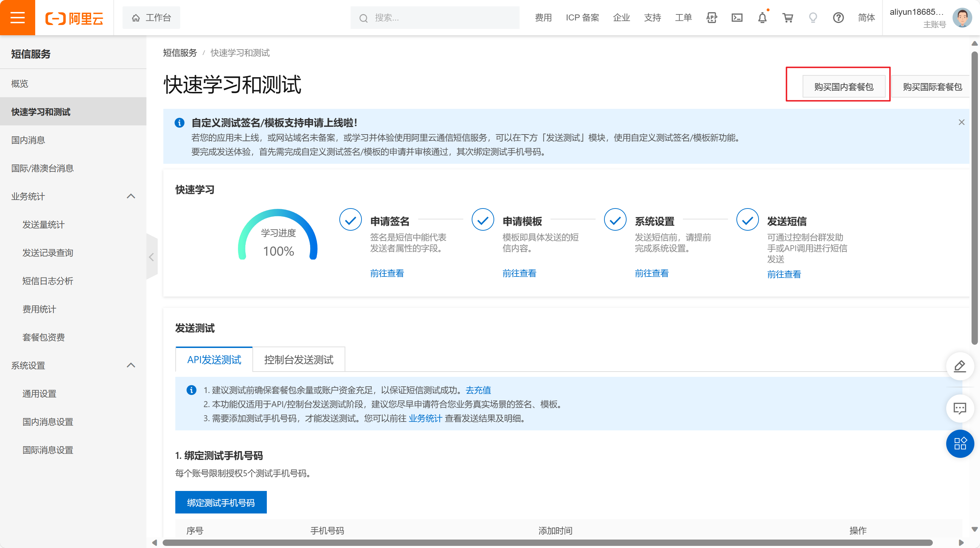Click the 学习进度 100% gauge
The width and height of the screenshot is (980, 548).
point(278,235)
